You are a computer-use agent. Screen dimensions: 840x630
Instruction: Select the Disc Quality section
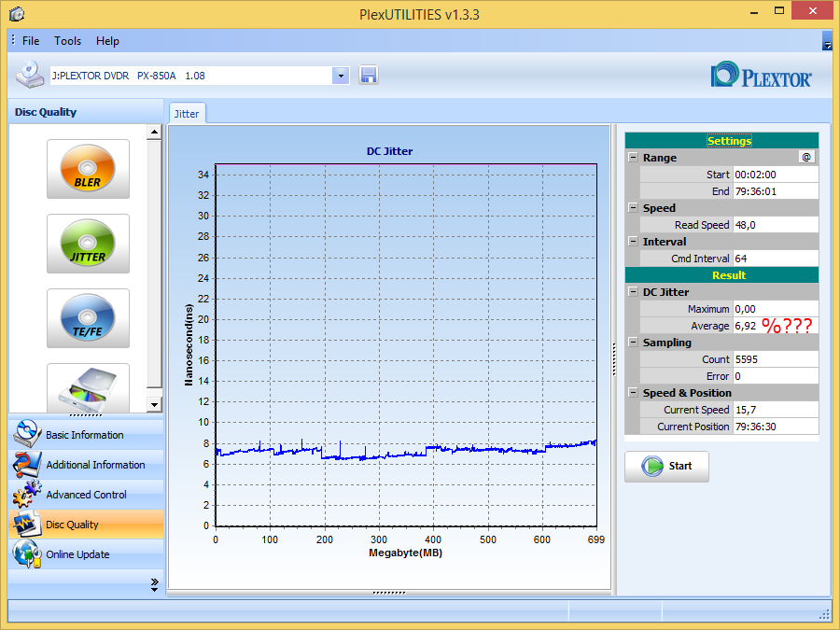tap(86, 525)
